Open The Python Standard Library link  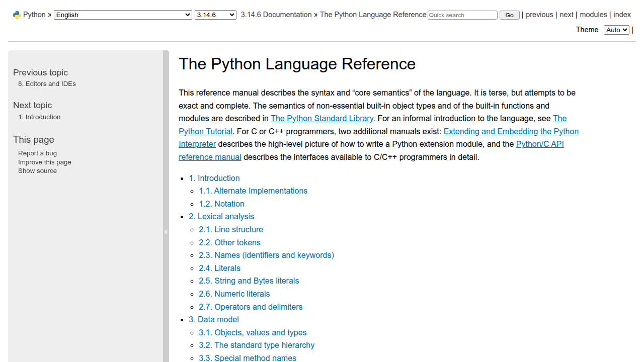coord(322,119)
